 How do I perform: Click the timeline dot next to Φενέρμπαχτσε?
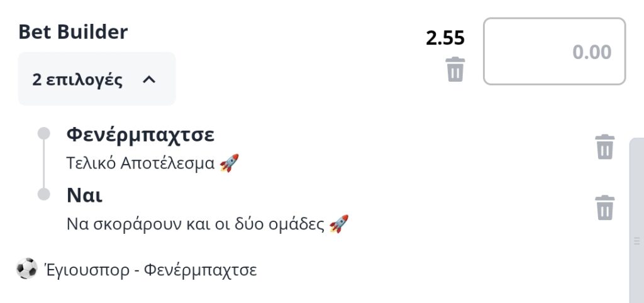[x=43, y=133]
